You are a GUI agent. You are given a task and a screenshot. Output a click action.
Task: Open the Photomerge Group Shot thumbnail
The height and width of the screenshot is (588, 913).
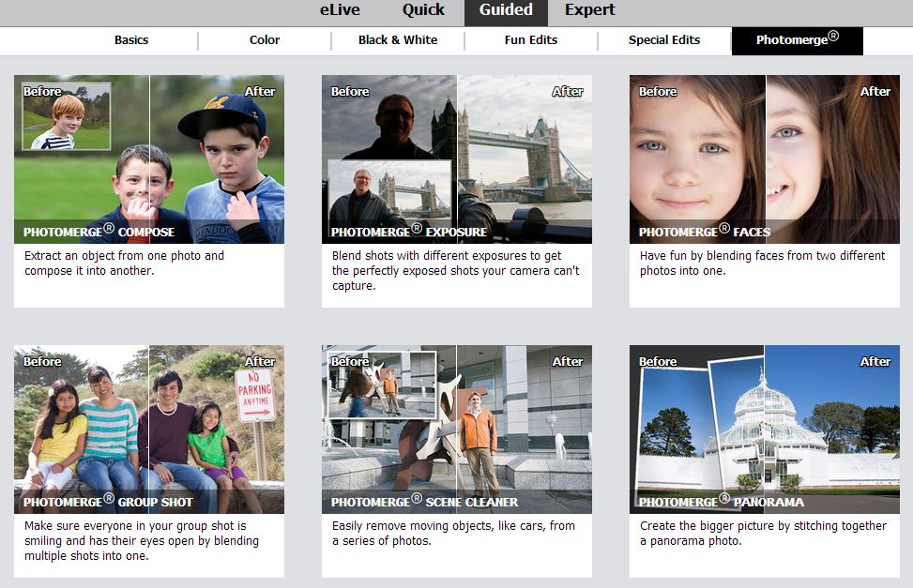(149, 430)
